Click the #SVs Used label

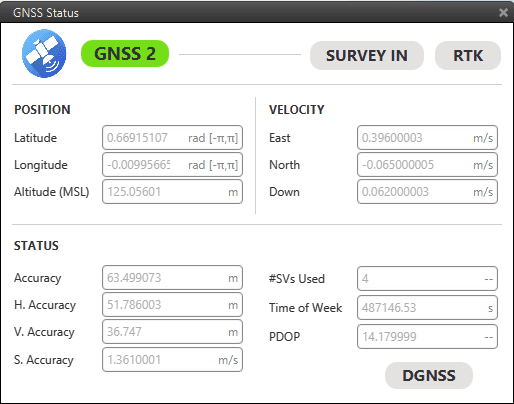(x=297, y=279)
